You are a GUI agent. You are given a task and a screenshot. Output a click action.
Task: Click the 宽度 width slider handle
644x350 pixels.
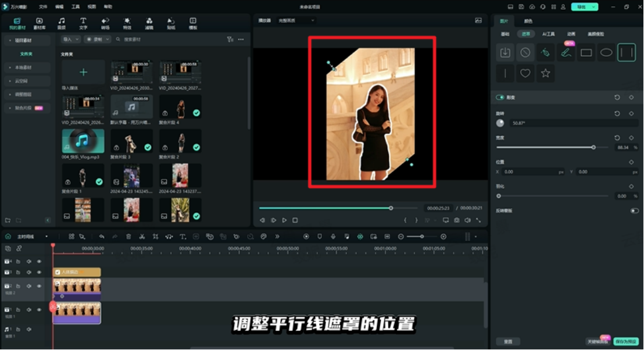pyautogui.click(x=594, y=147)
